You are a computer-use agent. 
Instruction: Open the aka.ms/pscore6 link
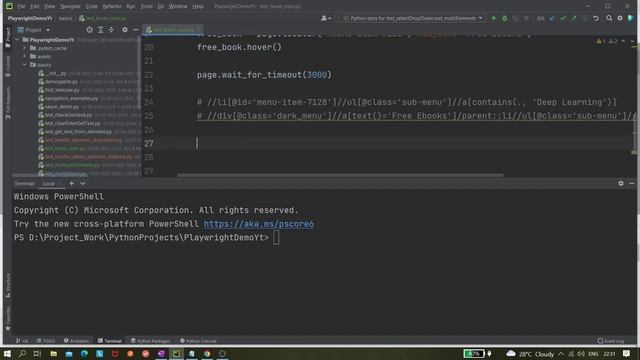(x=259, y=224)
